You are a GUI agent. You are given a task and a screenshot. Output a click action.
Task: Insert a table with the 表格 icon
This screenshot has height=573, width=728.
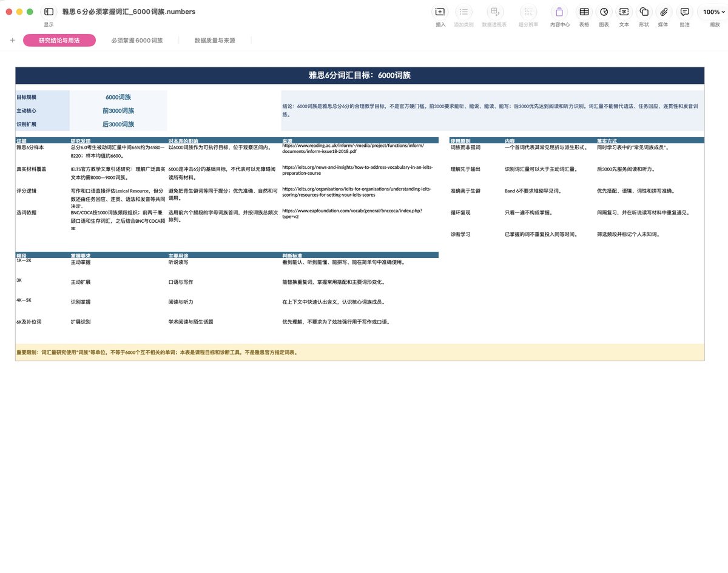click(x=584, y=12)
